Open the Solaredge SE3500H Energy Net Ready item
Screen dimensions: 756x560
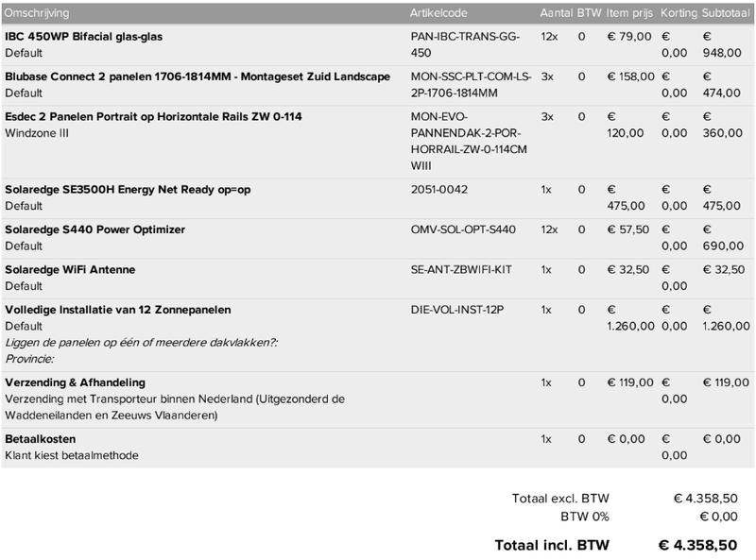128,189
